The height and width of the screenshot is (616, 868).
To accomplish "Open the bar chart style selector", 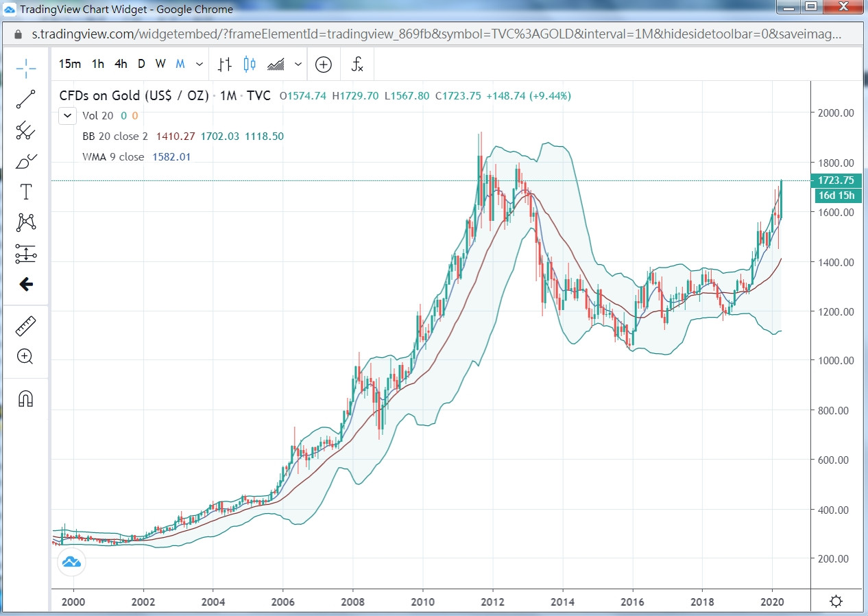I will tap(225, 64).
